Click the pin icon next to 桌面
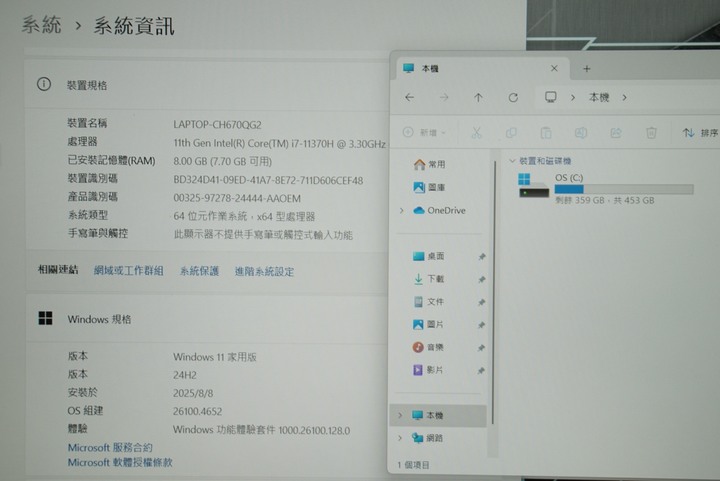Image resolution: width=720 pixels, height=481 pixels. pos(481,257)
